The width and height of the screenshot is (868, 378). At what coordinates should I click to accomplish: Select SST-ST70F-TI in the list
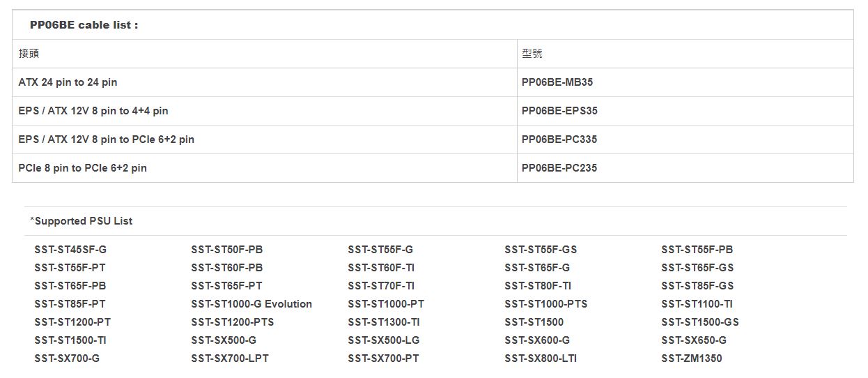[x=381, y=286]
